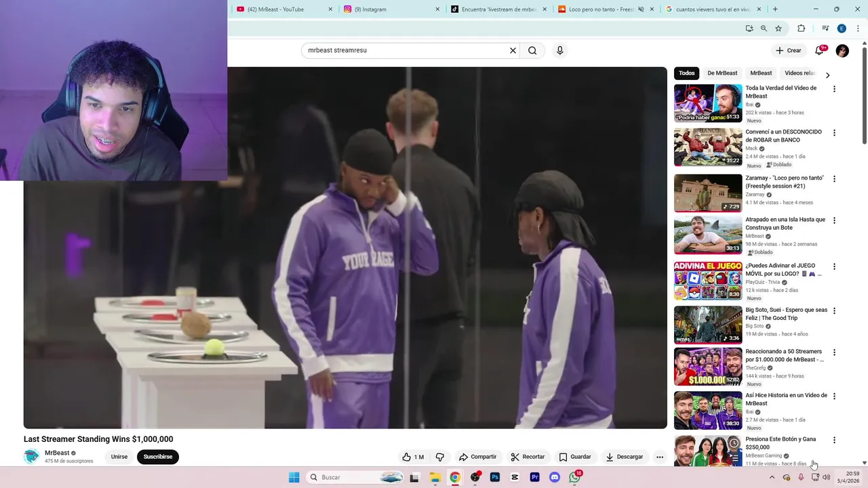Open YouTube notifications bell

click(x=819, y=50)
